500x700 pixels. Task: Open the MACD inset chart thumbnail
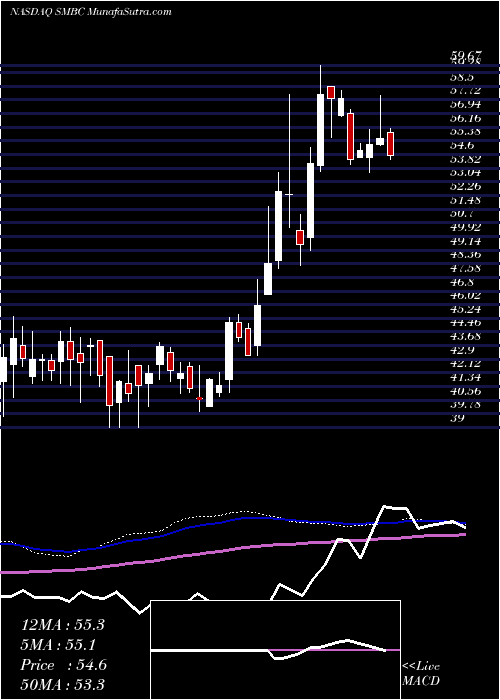[x=275, y=650]
